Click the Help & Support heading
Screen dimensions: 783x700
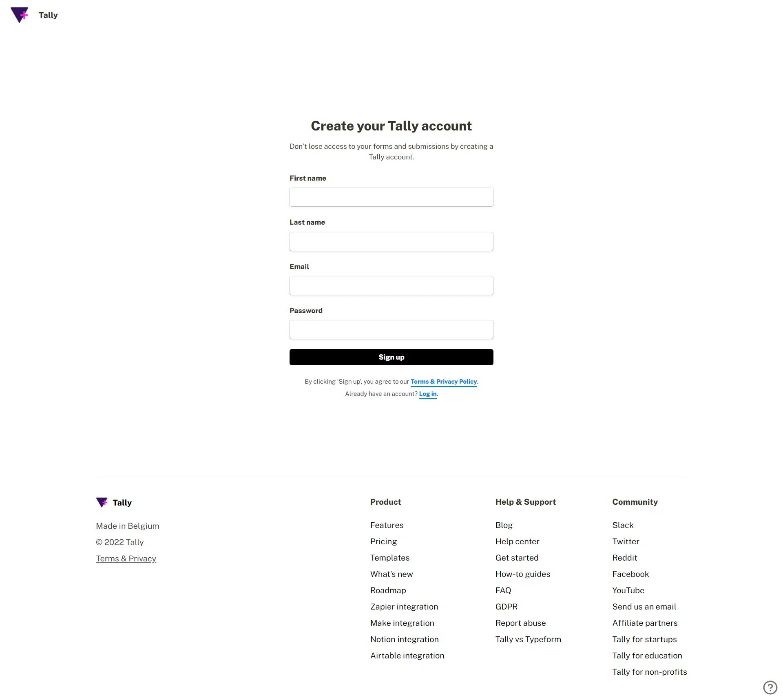pos(526,502)
